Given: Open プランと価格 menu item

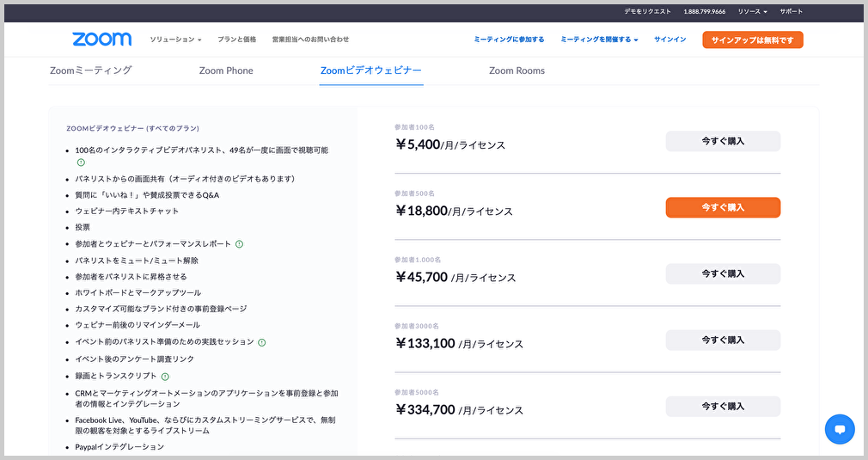Looking at the screenshot, I should tap(236, 40).
